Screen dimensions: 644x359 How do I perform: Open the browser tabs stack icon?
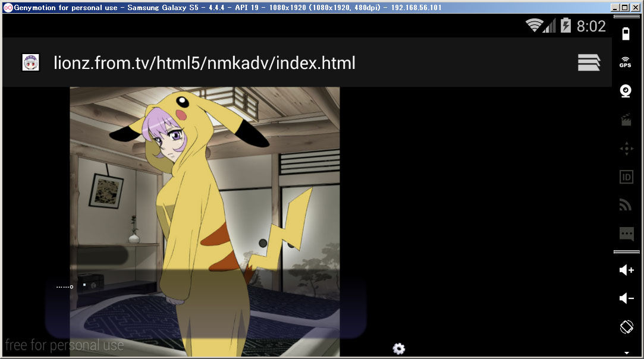coord(589,62)
